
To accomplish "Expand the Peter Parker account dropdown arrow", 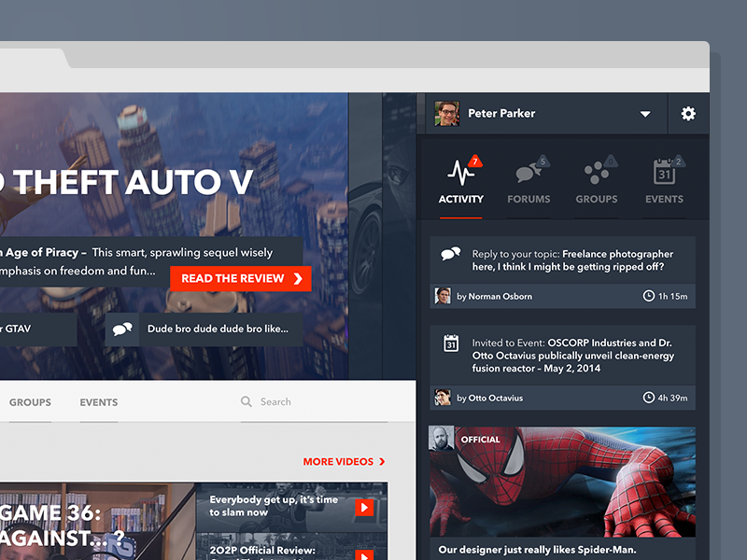I will point(645,114).
